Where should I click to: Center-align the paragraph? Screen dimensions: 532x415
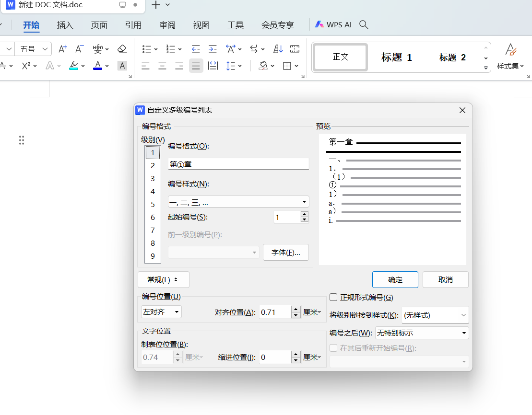tap(163, 66)
